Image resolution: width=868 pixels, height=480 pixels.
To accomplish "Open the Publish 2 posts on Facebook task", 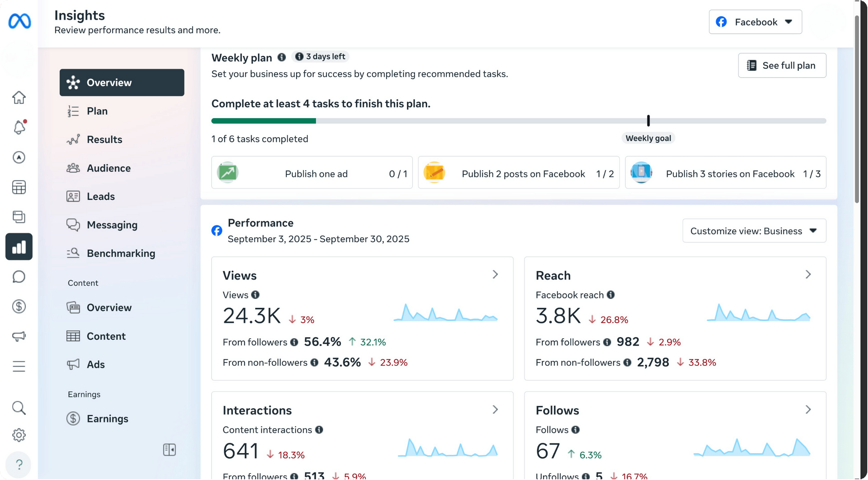I will [x=518, y=173].
